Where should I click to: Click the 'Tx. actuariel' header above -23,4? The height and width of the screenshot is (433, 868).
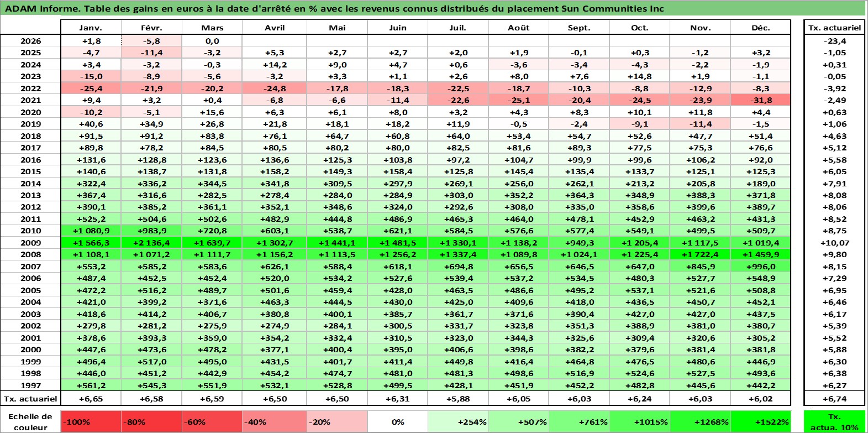pos(834,28)
